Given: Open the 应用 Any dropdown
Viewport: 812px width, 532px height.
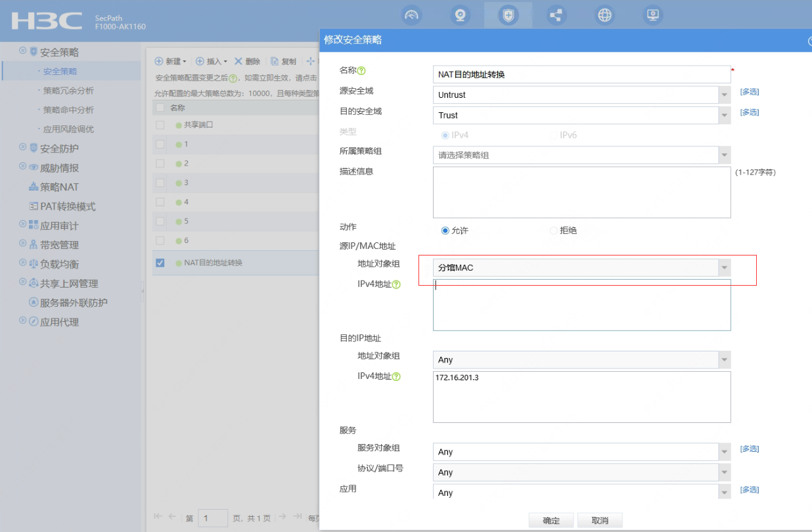Looking at the screenshot, I should 724,493.
